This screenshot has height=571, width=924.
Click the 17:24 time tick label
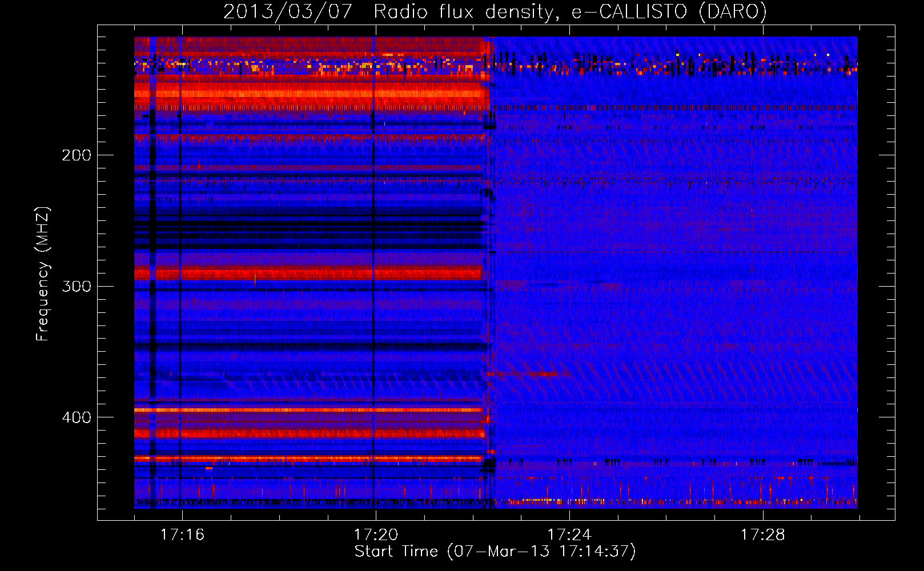pyautogui.click(x=569, y=534)
